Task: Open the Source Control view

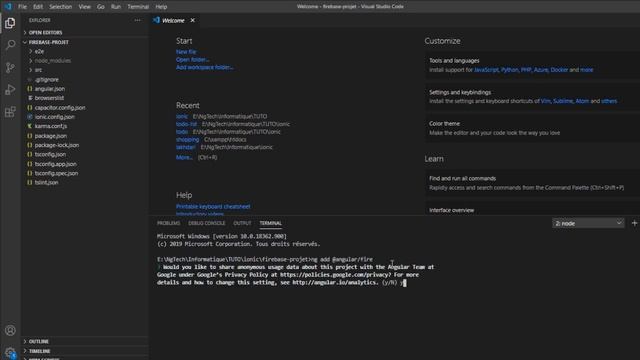Action: pos(10,67)
